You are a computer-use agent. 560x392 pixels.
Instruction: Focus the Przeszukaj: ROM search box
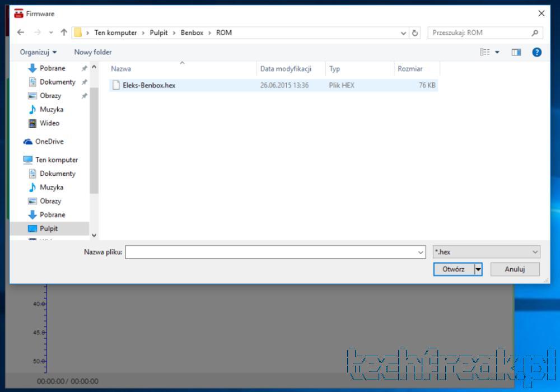pos(485,33)
